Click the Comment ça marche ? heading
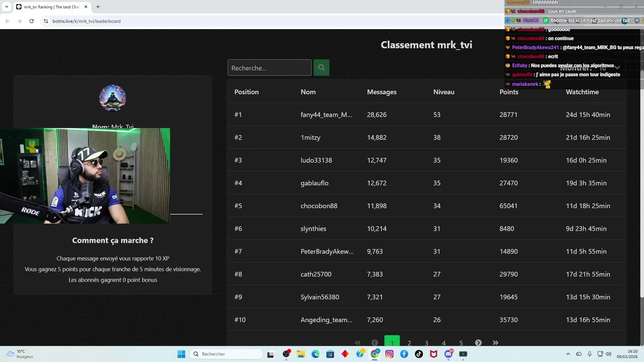Image resolution: width=644 pixels, height=362 pixels. tap(113, 240)
